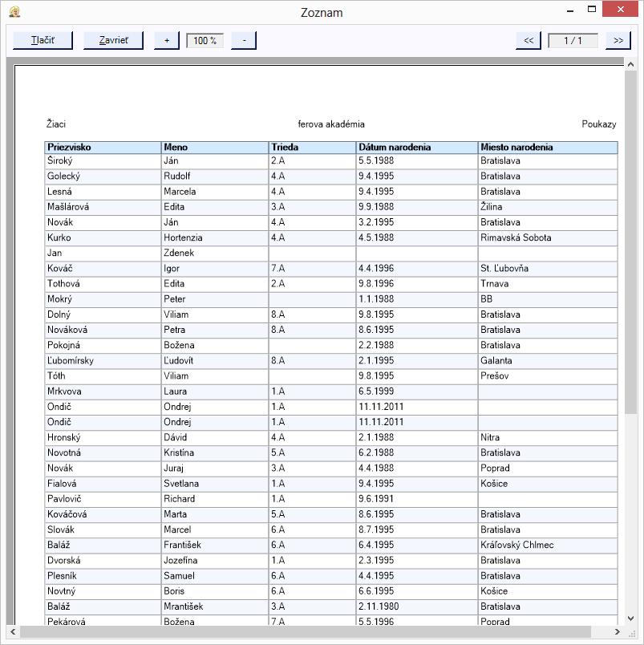Image resolution: width=644 pixels, height=645 pixels.
Task: Minimize the Zoznam window
Action: (x=570, y=10)
